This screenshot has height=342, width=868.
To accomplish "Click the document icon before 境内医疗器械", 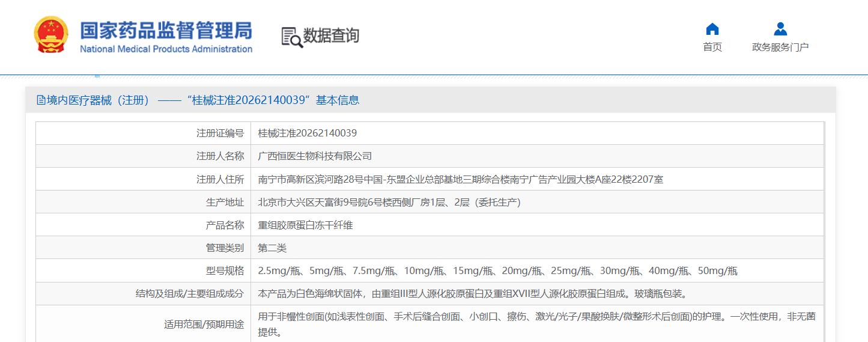I will pos(41,100).
